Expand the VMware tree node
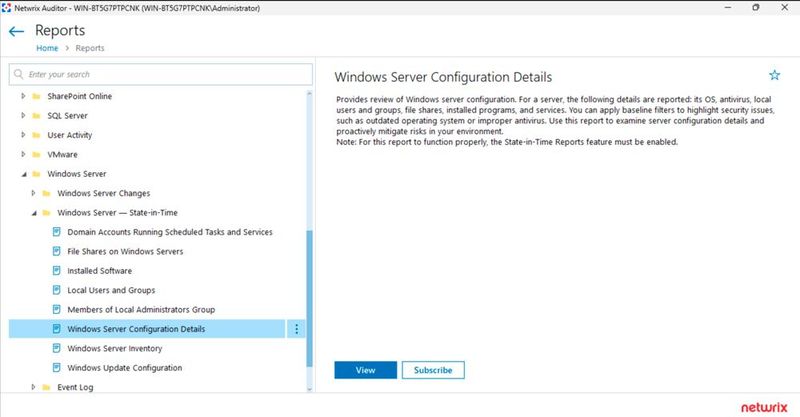Viewport: 800px width, 417px height. (23, 154)
